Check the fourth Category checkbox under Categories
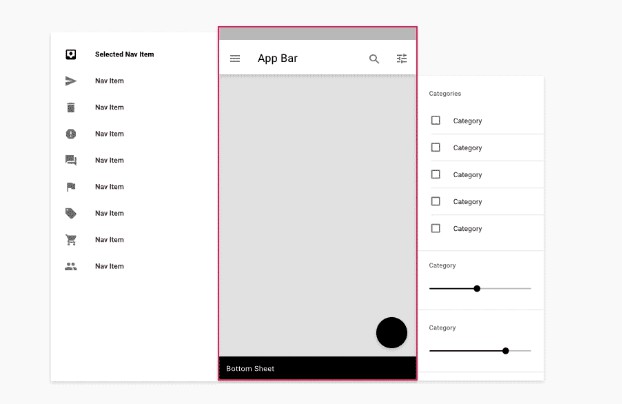The height and width of the screenshot is (404, 622). tap(436, 201)
